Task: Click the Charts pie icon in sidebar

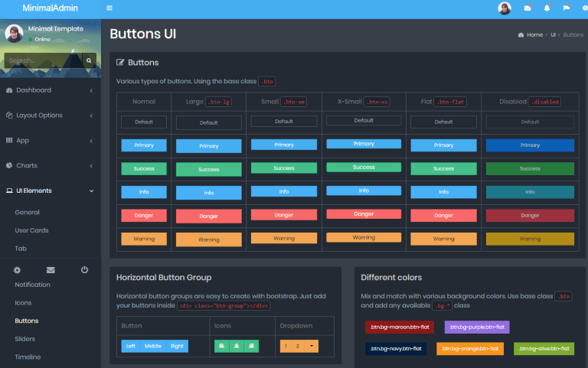Action: click(x=9, y=165)
